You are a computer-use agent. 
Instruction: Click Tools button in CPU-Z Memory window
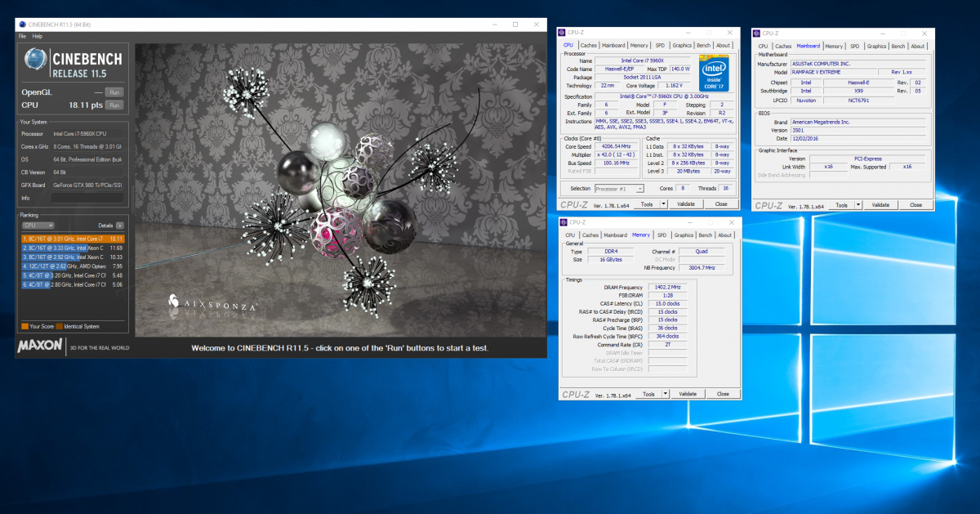tap(648, 394)
